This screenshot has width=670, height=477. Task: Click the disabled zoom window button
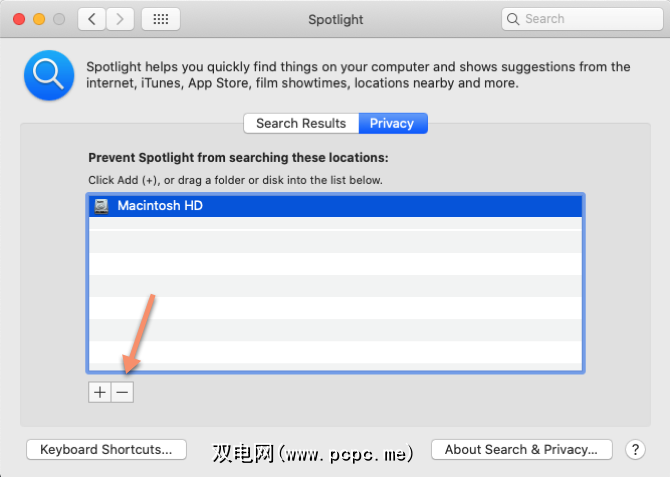[60, 19]
